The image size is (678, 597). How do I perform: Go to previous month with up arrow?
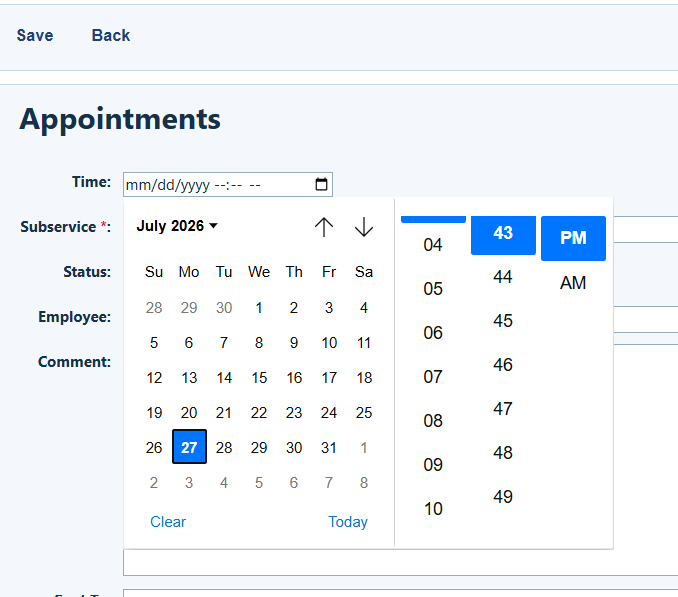324,227
